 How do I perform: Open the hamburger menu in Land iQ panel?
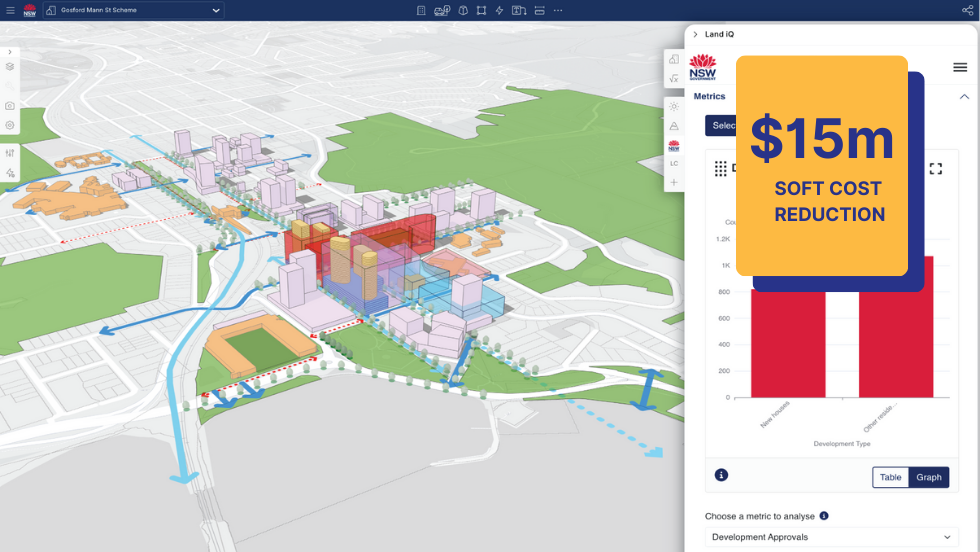[x=960, y=67]
